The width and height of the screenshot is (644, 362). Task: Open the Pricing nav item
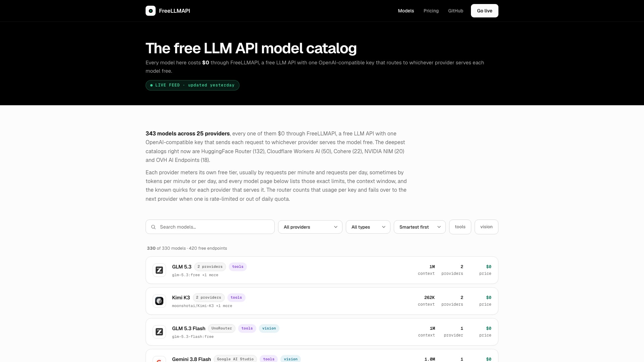click(431, 11)
